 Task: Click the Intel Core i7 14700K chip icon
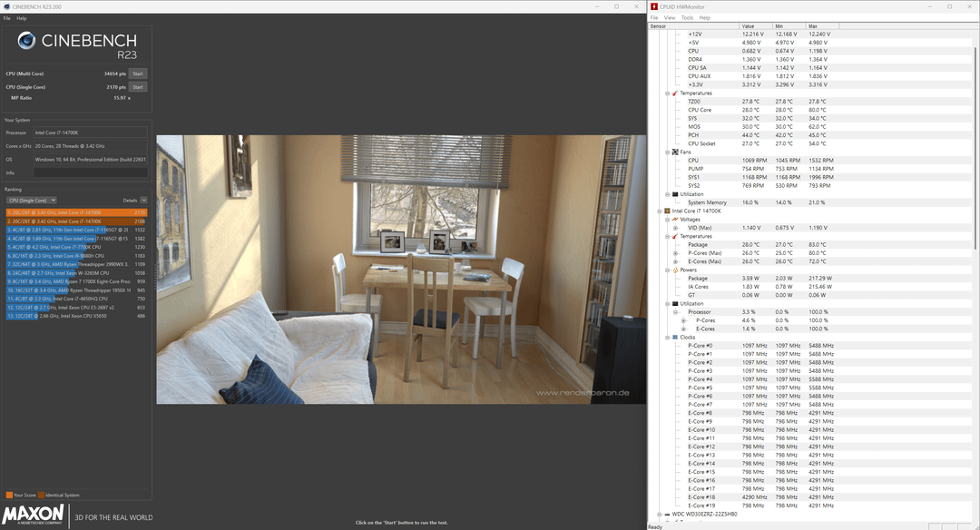pyautogui.click(x=667, y=211)
